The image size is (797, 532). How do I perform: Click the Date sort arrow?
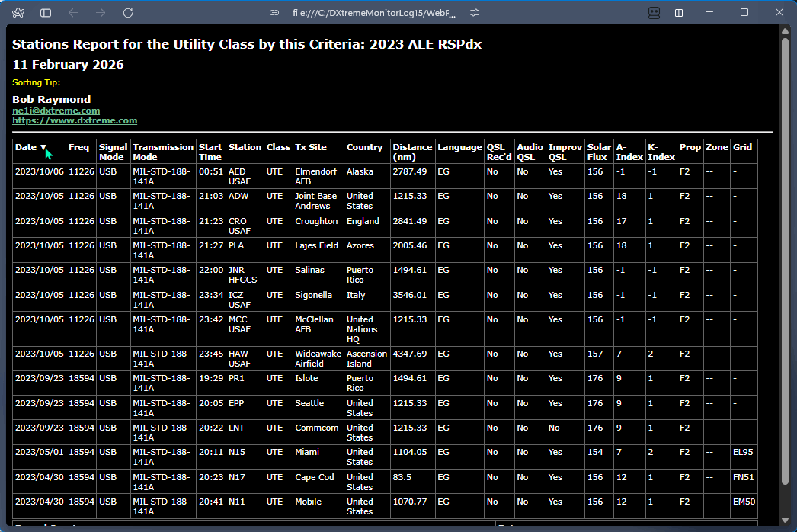click(x=43, y=148)
